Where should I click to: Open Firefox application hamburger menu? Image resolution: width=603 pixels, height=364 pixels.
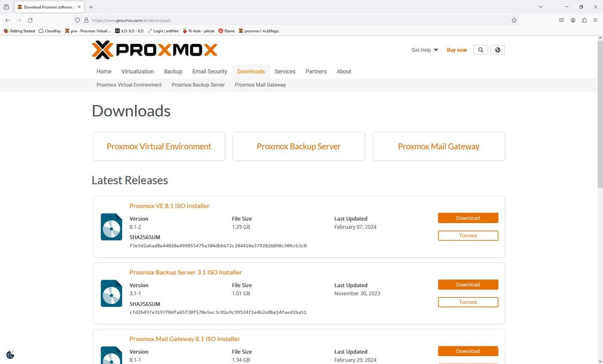point(596,20)
